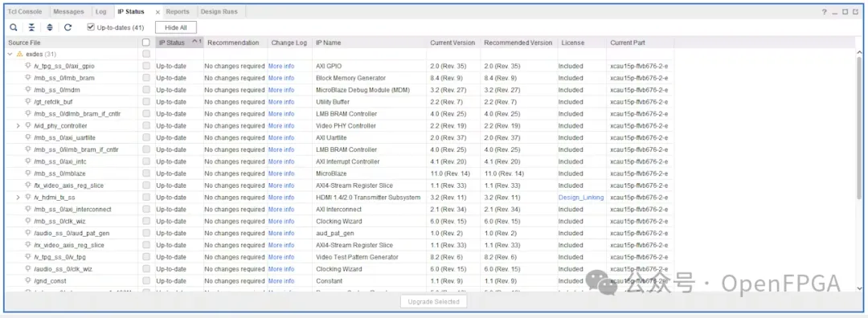Click the Source File column header
The image size is (868, 318).
(72, 43)
